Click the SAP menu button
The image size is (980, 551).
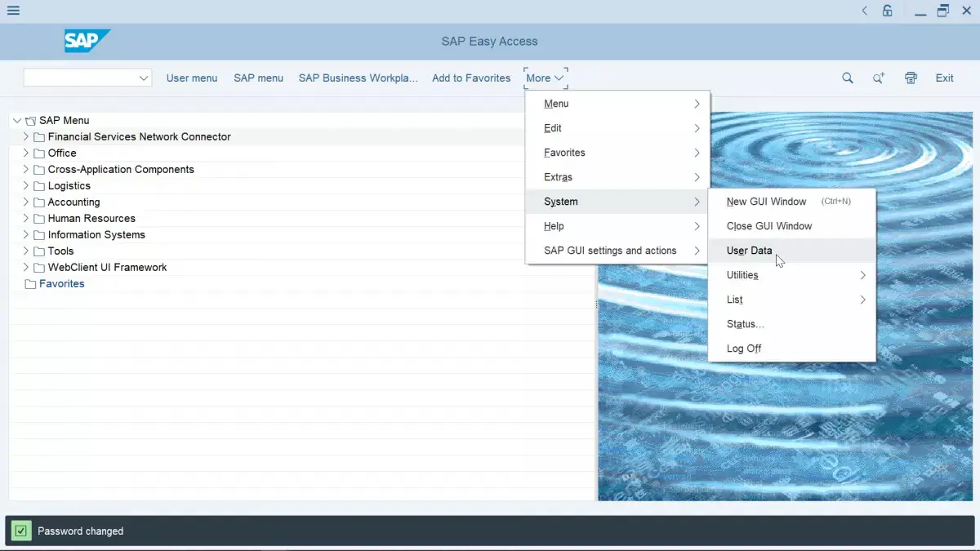point(258,78)
